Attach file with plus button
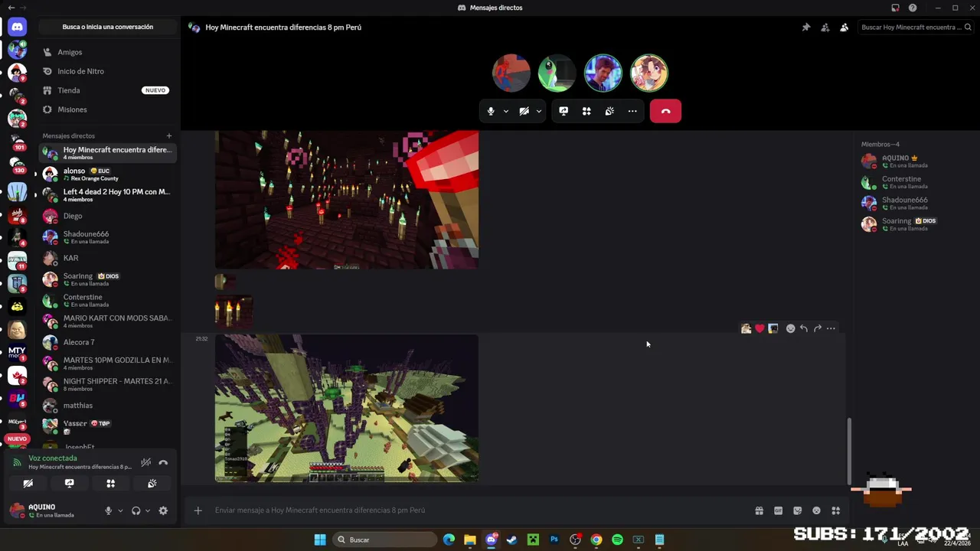This screenshot has height=551, width=980. [x=198, y=510]
